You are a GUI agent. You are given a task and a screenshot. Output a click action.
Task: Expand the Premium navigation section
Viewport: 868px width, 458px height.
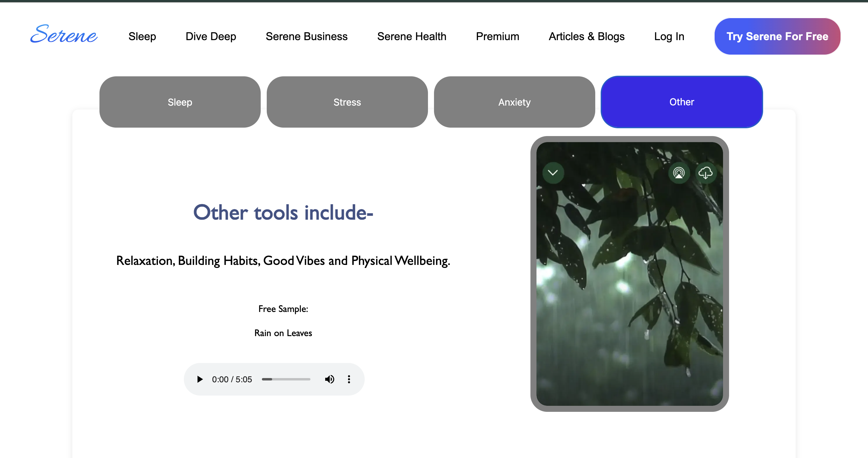pyautogui.click(x=497, y=36)
